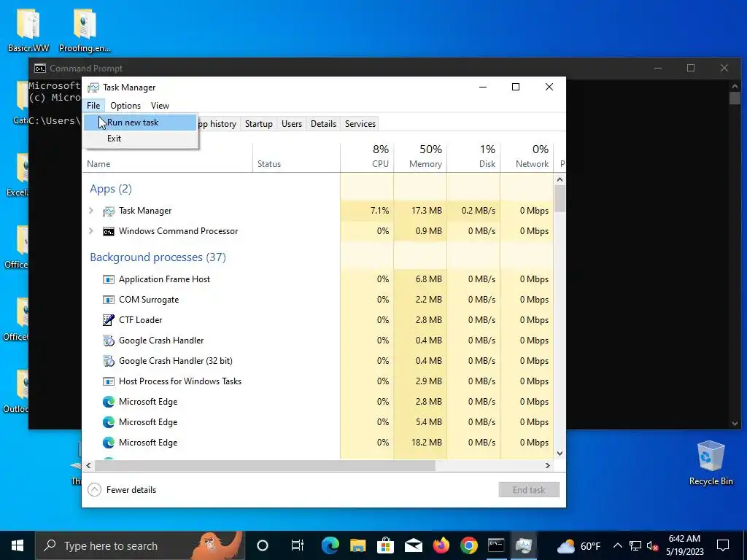The height and width of the screenshot is (560, 747).
Task: Switch to the Users tab
Action: point(292,124)
